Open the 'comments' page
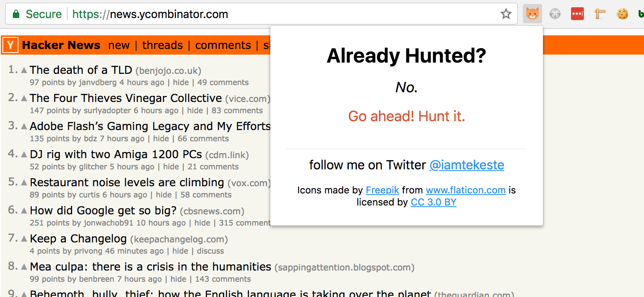644x297 pixels. (x=223, y=45)
